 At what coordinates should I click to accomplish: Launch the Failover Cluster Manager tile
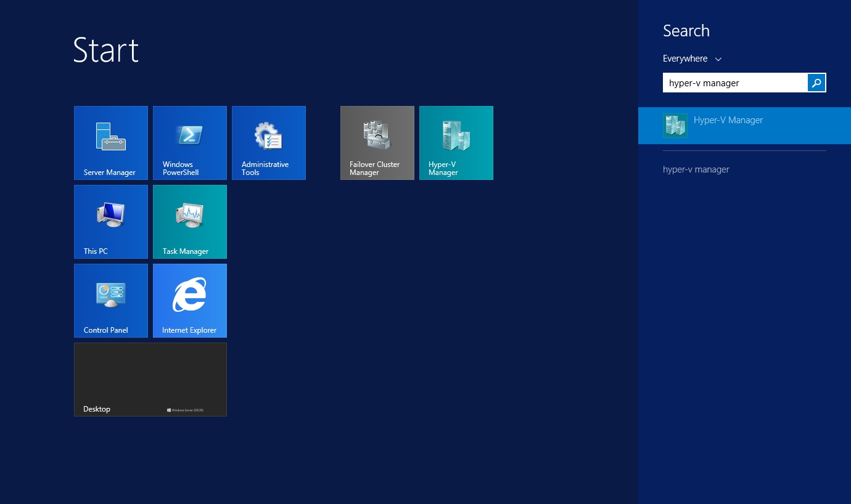(377, 142)
